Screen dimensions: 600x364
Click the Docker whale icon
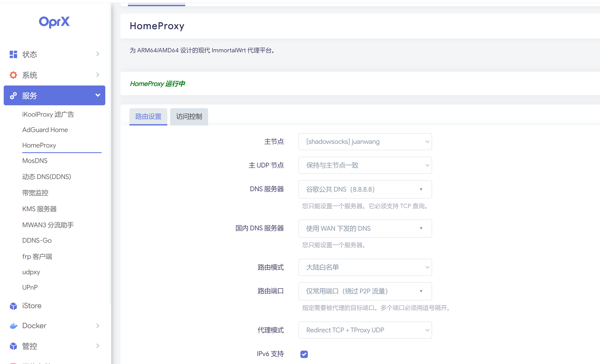pyautogui.click(x=13, y=326)
